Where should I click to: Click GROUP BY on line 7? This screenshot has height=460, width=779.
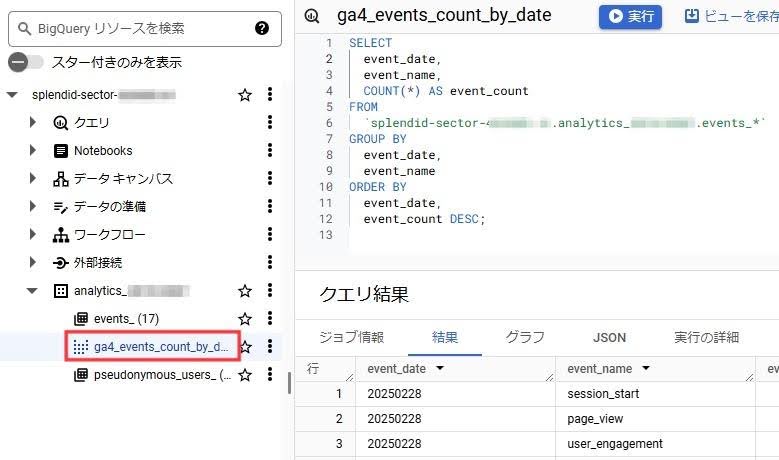click(x=378, y=139)
